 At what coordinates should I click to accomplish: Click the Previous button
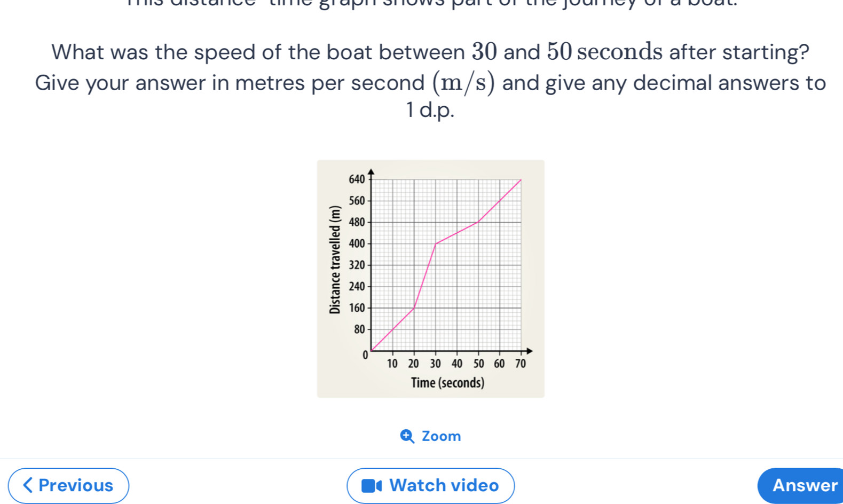(x=68, y=485)
